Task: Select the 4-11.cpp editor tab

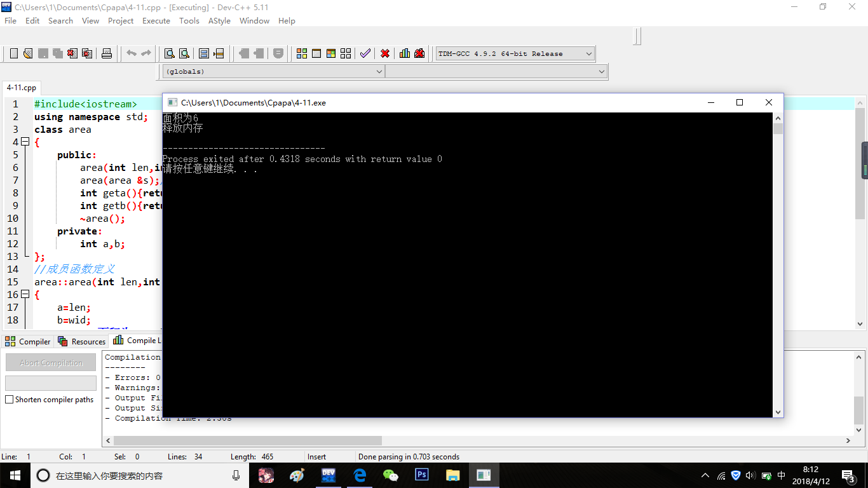Action: pos(22,88)
